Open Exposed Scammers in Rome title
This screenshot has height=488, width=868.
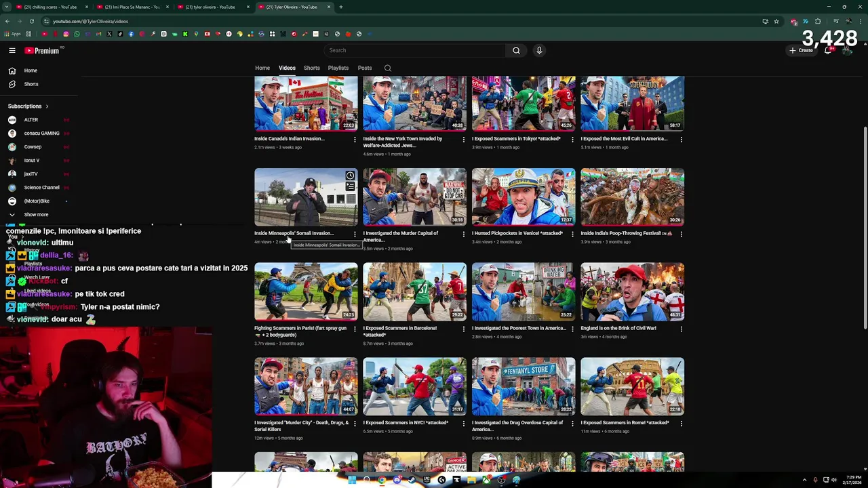point(624,423)
